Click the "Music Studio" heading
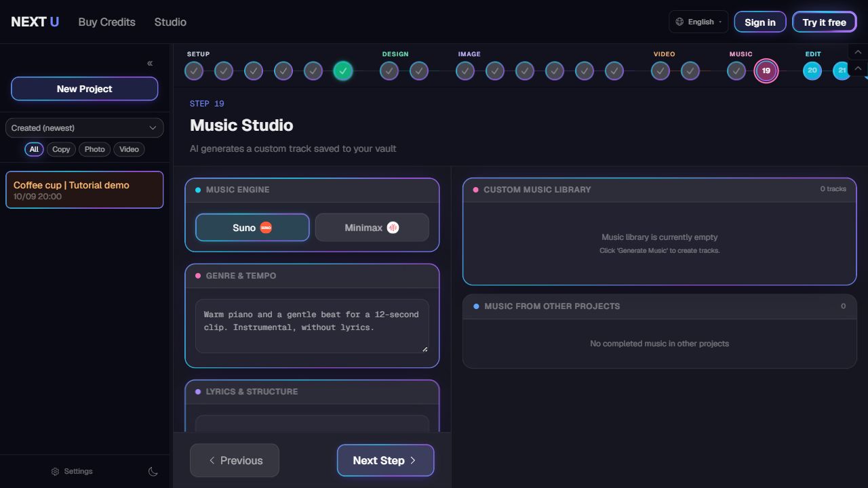 pos(241,125)
